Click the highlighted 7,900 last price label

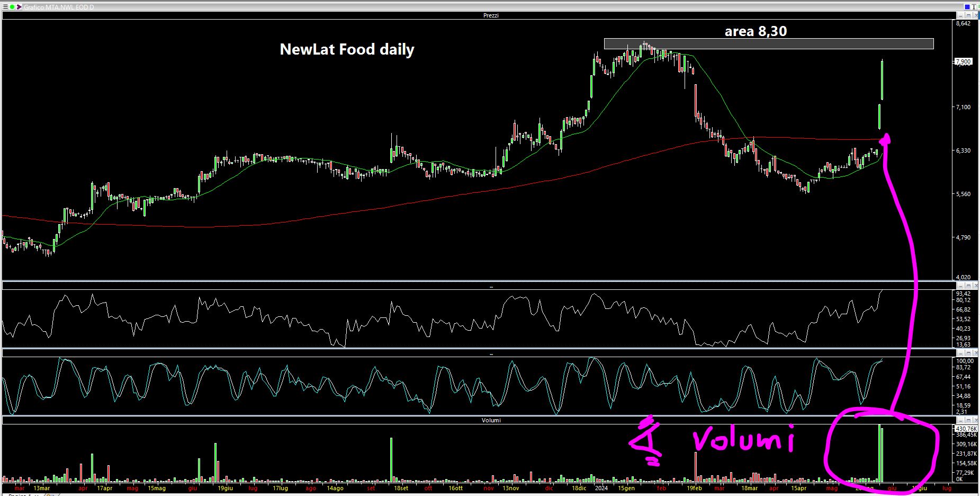[x=964, y=61]
